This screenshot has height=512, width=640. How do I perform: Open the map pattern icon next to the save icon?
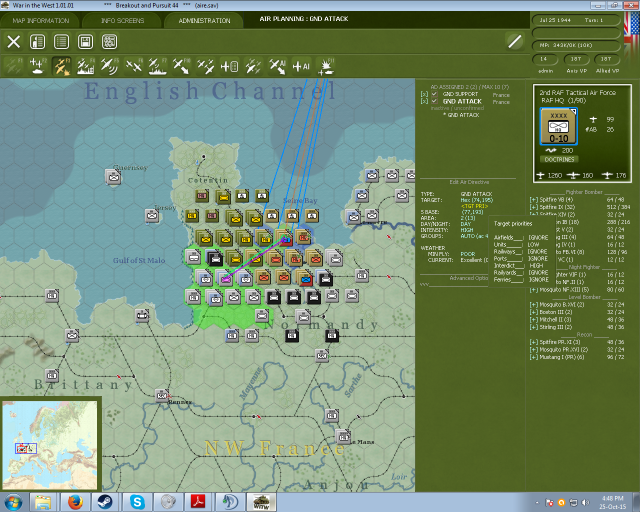coord(109,42)
